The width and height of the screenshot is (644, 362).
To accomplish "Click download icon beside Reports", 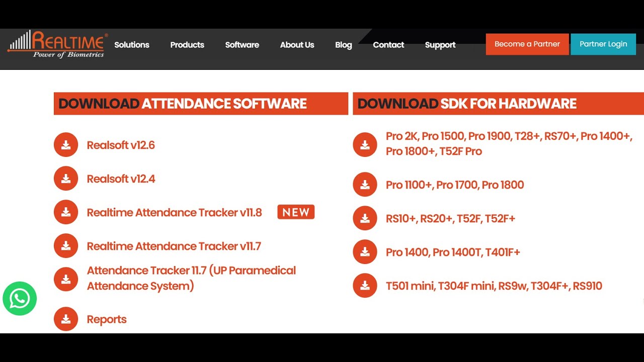I will coord(66,319).
